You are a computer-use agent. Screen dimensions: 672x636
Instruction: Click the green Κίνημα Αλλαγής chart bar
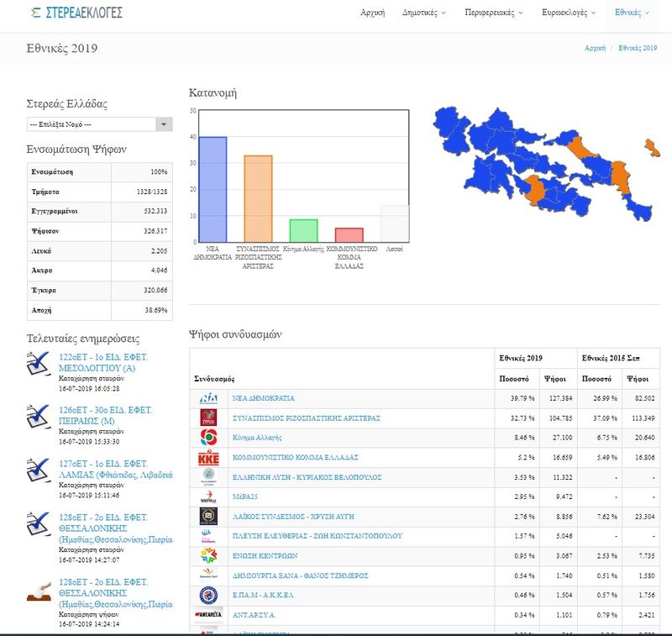click(303, 231)
